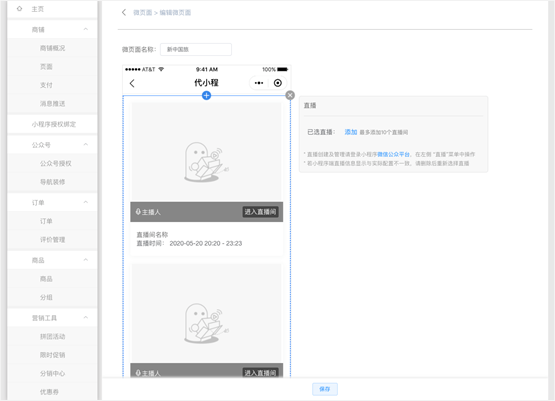Click the 保存 save button
The width and height of the screenshot is (555, 401).
point(325,389)
